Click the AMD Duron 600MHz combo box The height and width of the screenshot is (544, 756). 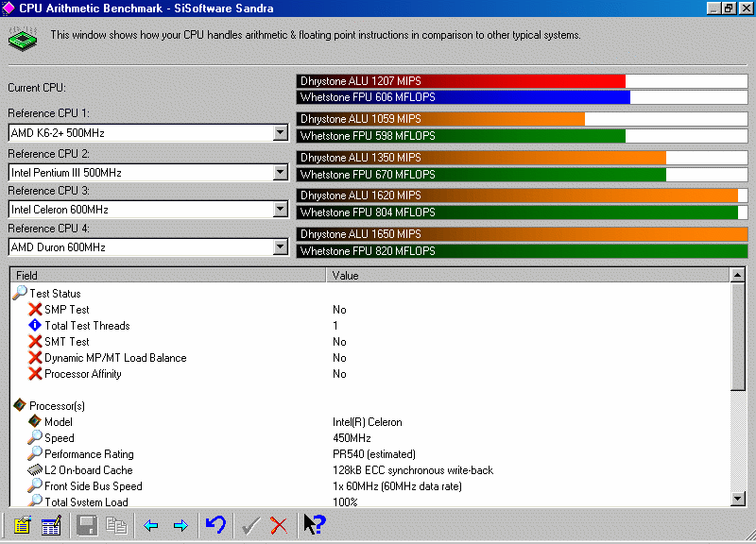(x=148, y=246)
